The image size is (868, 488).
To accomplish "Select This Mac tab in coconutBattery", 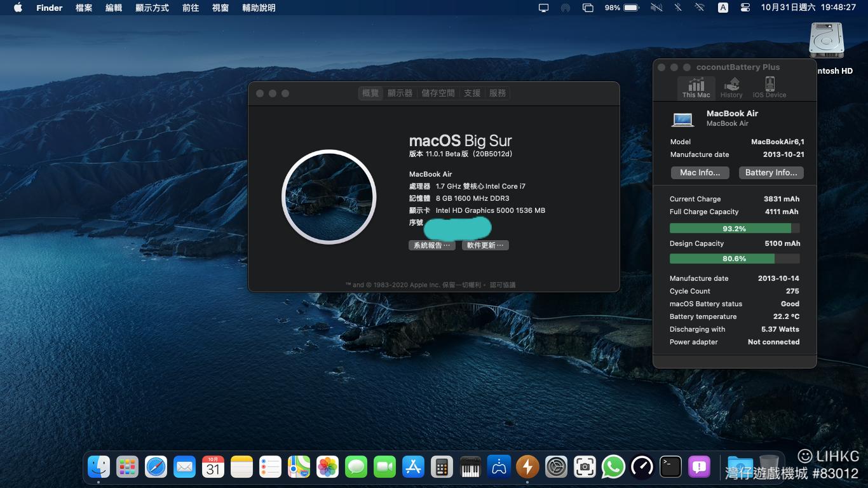I will click(696, 88).
